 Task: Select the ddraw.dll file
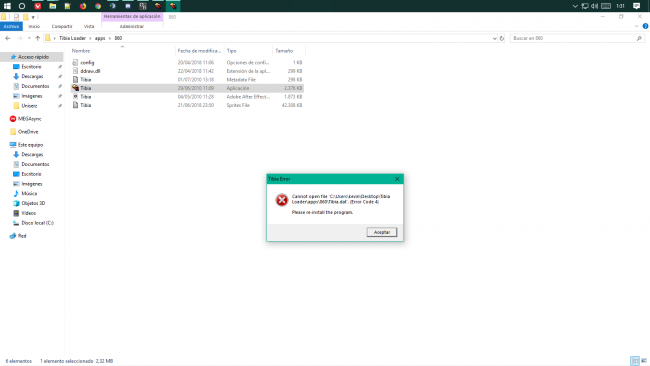point(187,71)
